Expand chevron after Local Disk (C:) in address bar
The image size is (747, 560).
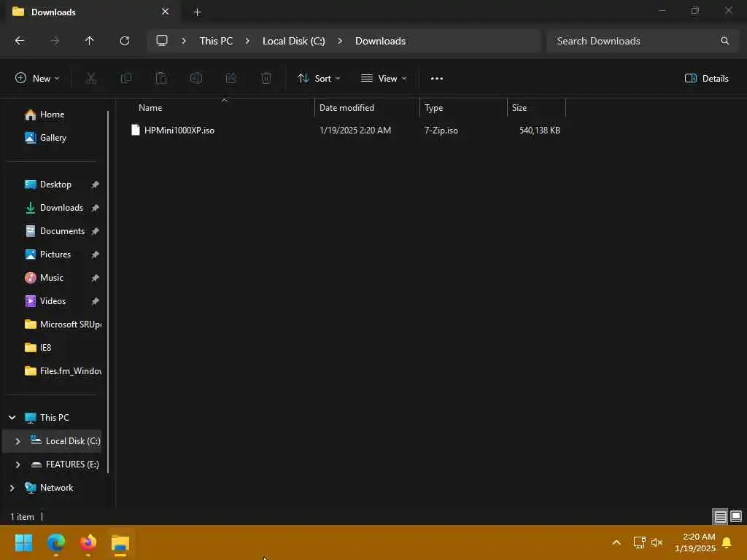click(x=340, y=41)
